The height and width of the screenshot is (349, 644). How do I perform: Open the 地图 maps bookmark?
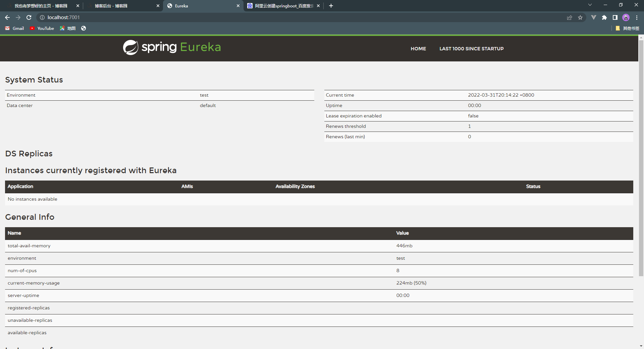coord(68,29)
